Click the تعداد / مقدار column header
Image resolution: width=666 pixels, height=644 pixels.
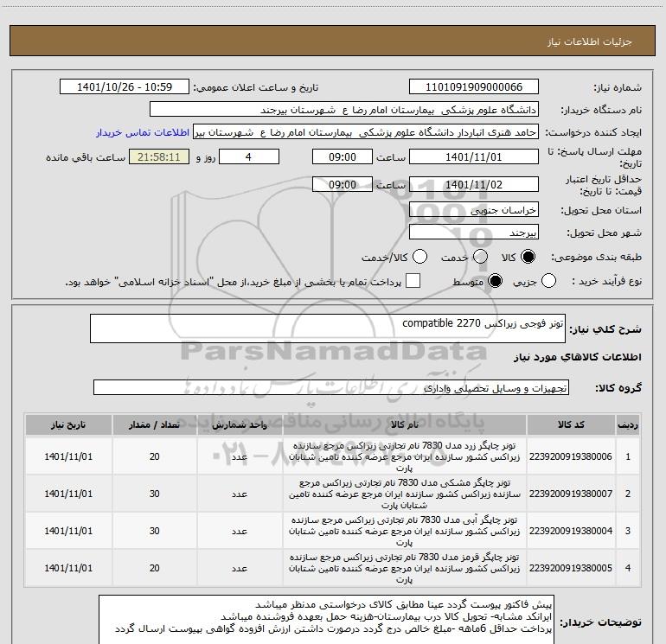[154, 425]
